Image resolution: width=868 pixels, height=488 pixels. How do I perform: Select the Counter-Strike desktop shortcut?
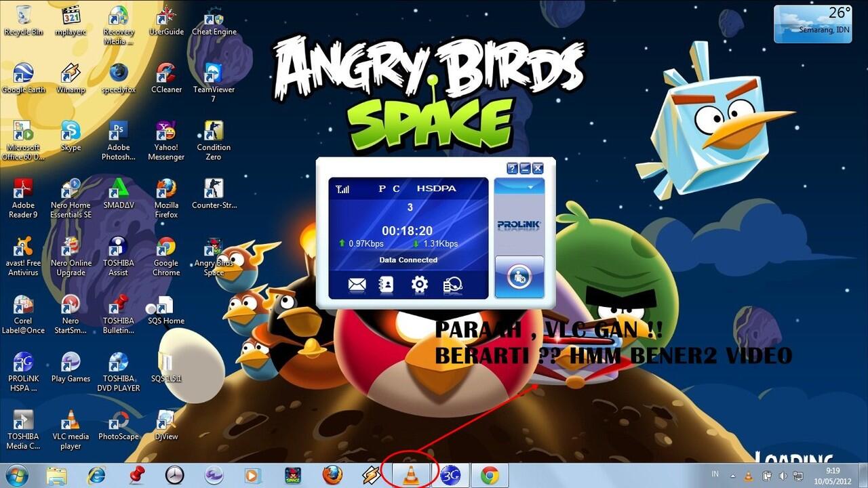[x=214, y=193]
